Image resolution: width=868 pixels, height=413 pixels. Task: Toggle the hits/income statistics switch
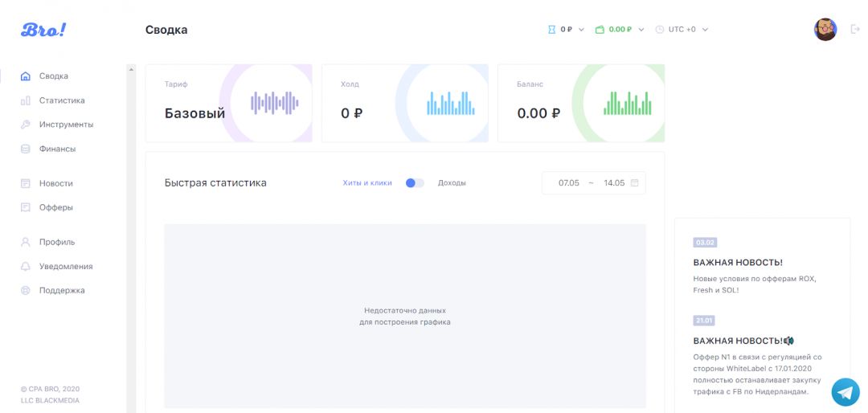coord(415,183)
